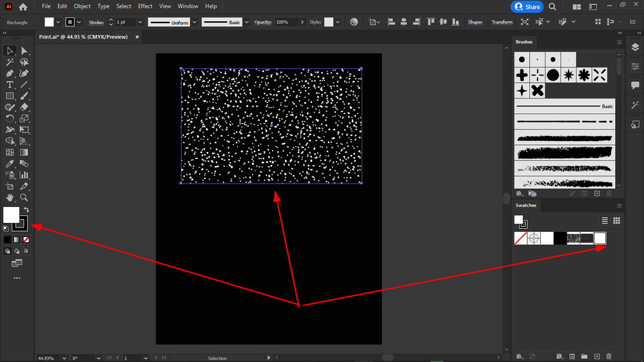Select the Eraser tool
Screen dimensions: 644x362
[24, 107]
